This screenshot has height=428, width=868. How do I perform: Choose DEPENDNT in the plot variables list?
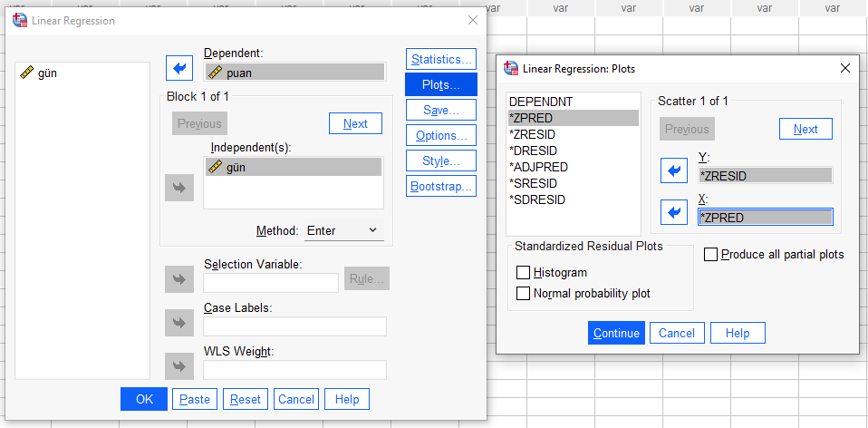541,102
